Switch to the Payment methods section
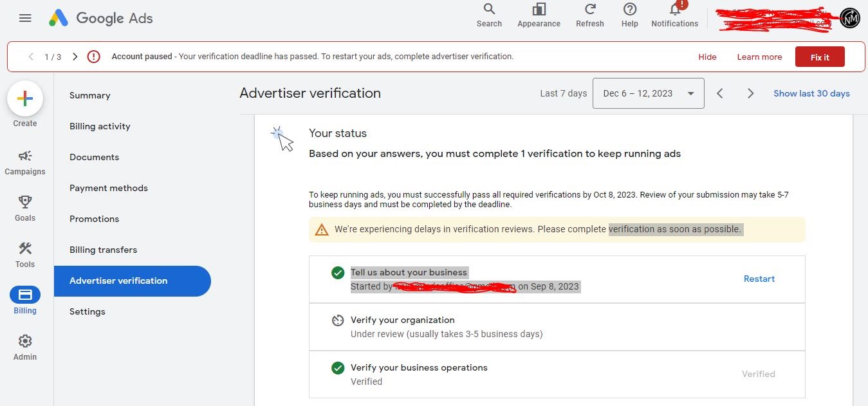Image resolution: width=868 pixels, height=406 pixels. 108,188
